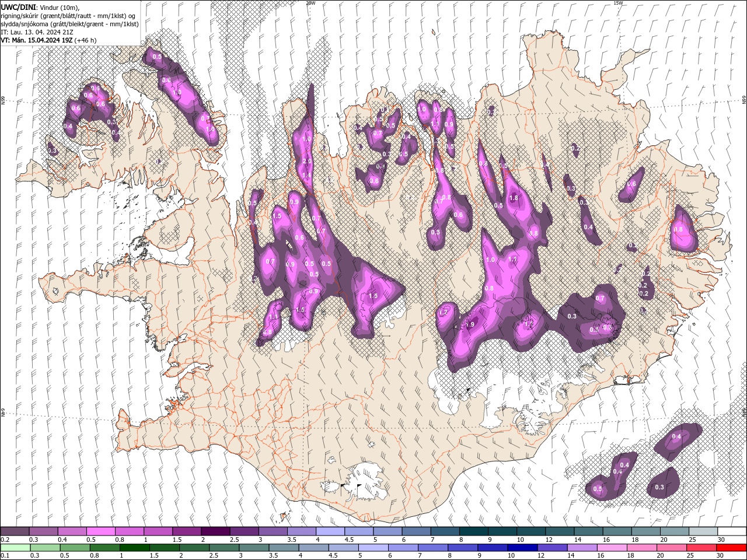Pick the gray-teal 3 swatch in rain legend

pos(253,547)
